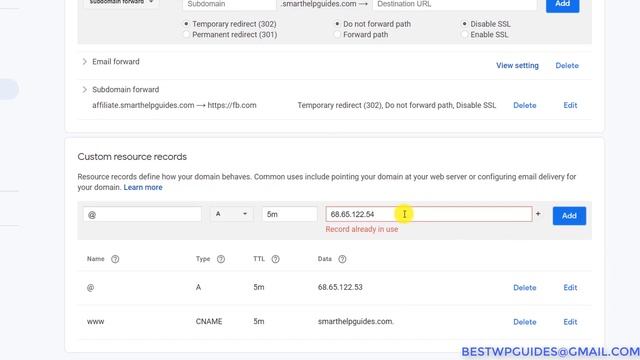Open record type dropdown showing A
The width and height of the screenshot is (640, 360).
click(x=231, y=214)
